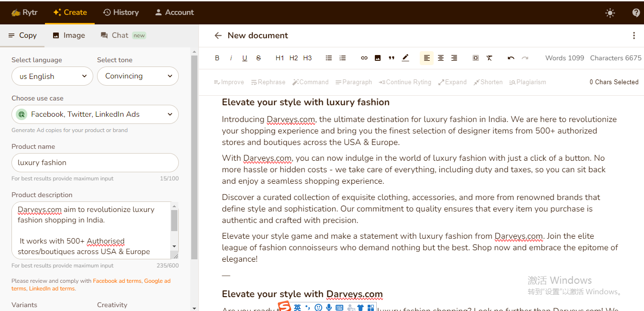
Task: Click the Improve button
Action: click(x=229, y=82)
